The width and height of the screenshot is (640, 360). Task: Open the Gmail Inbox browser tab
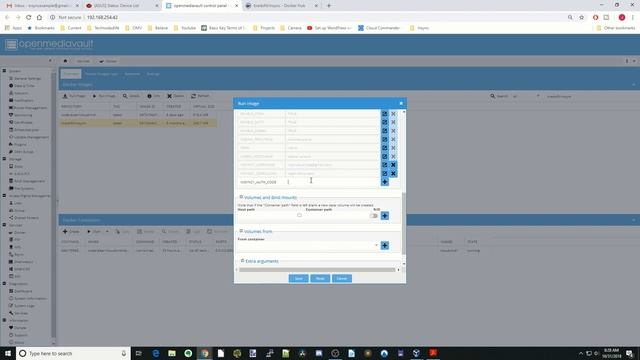pyautogui.click(x=42, y=6)
